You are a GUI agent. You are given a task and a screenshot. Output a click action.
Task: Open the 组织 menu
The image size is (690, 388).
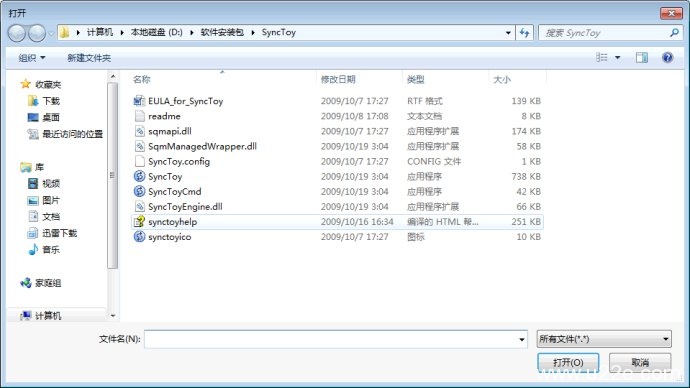[32, 58]
